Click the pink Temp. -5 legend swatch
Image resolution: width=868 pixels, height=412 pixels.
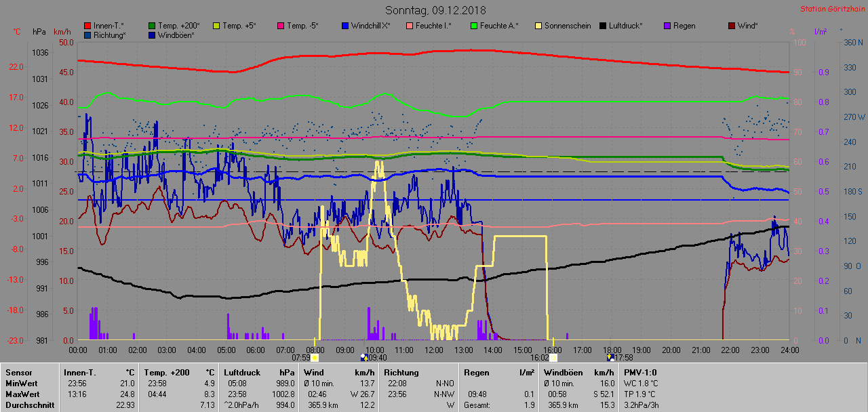coord(281,26)
